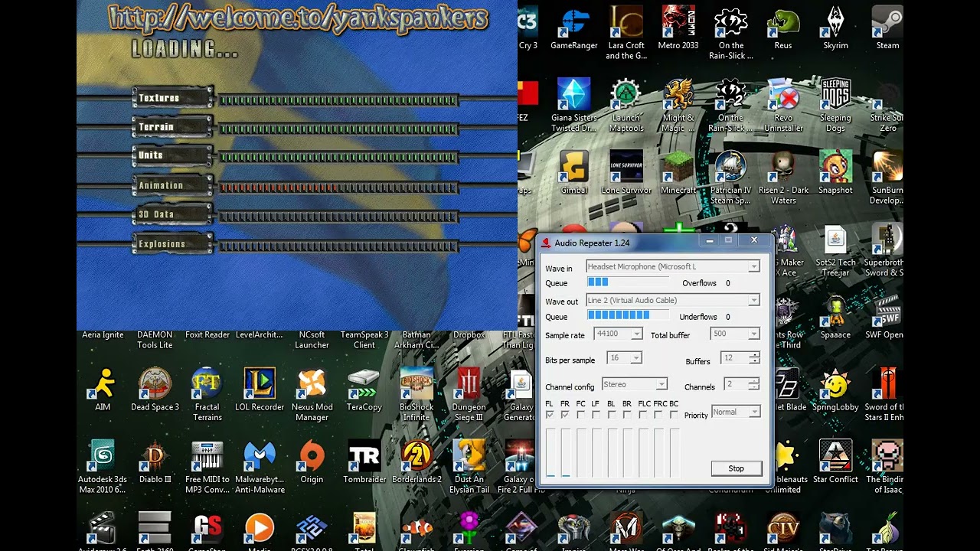Launch Diablo III desktop icon
980x551 pixels.
pos(155,461)
